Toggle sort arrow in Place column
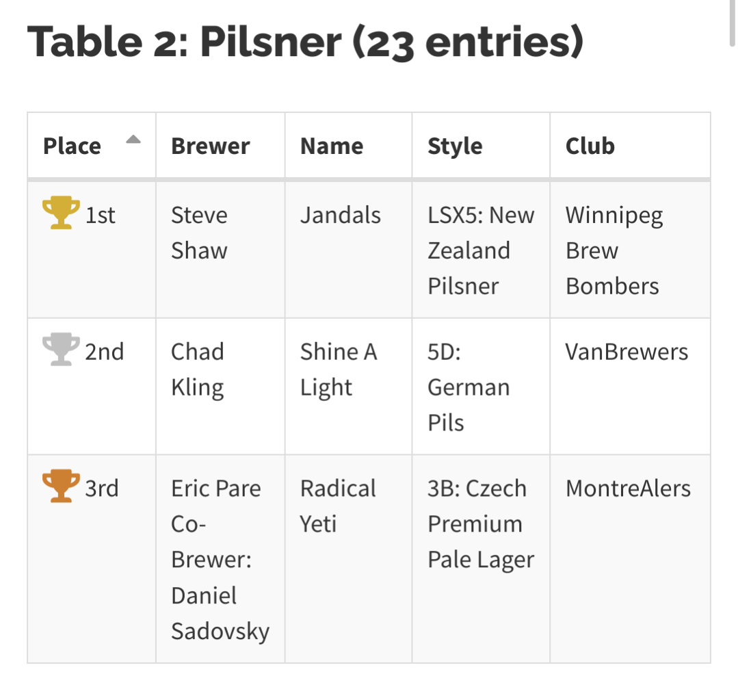The image size is (738, 700). click(x=133, y=140)
